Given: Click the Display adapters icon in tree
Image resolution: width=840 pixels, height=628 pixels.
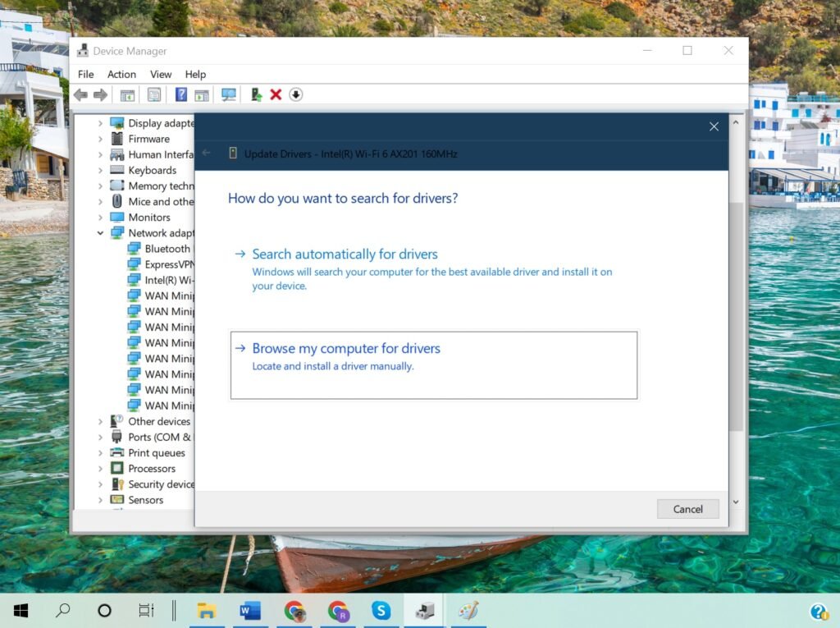Looking at the screenshot, I should [x=116, y=123].
